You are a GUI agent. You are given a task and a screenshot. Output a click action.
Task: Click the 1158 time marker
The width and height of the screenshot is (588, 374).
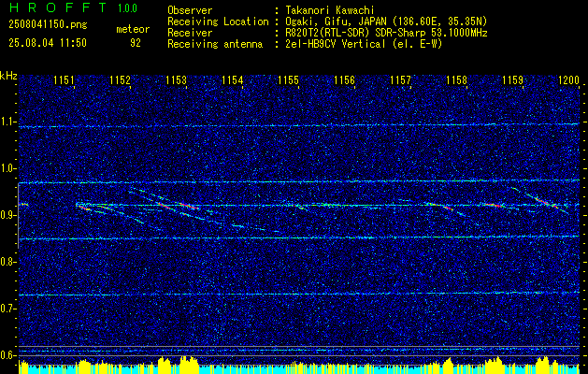click(457, 80)
